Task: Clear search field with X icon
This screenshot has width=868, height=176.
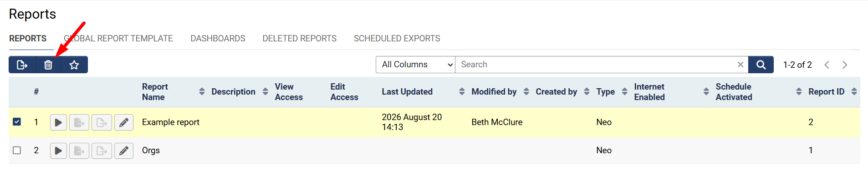Action: click(740, 65)
